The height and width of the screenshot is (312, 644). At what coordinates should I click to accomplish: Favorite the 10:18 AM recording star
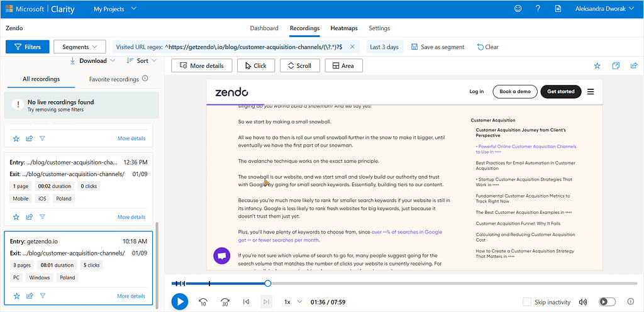16,296
